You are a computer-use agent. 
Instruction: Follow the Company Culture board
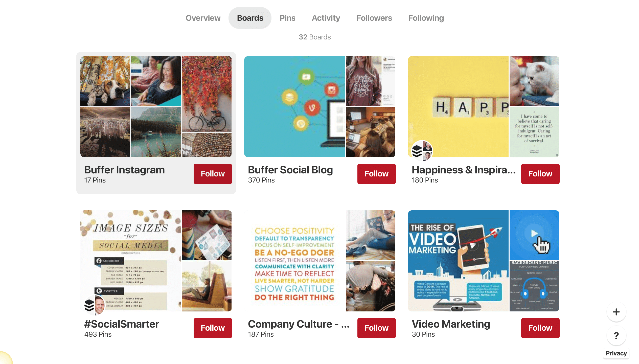pyautogui.click(x=376, y=328)
